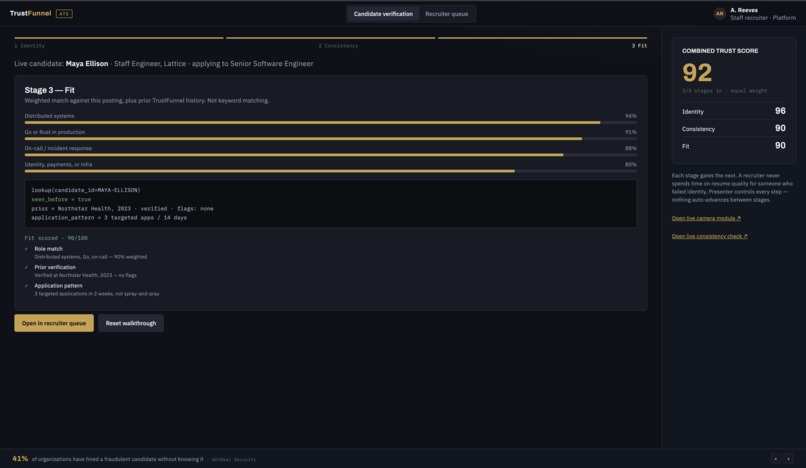Viewport: 806px width, 468px height.
Task: Click the COMBINED TRUST SCORE title
Action: [720, 51]
